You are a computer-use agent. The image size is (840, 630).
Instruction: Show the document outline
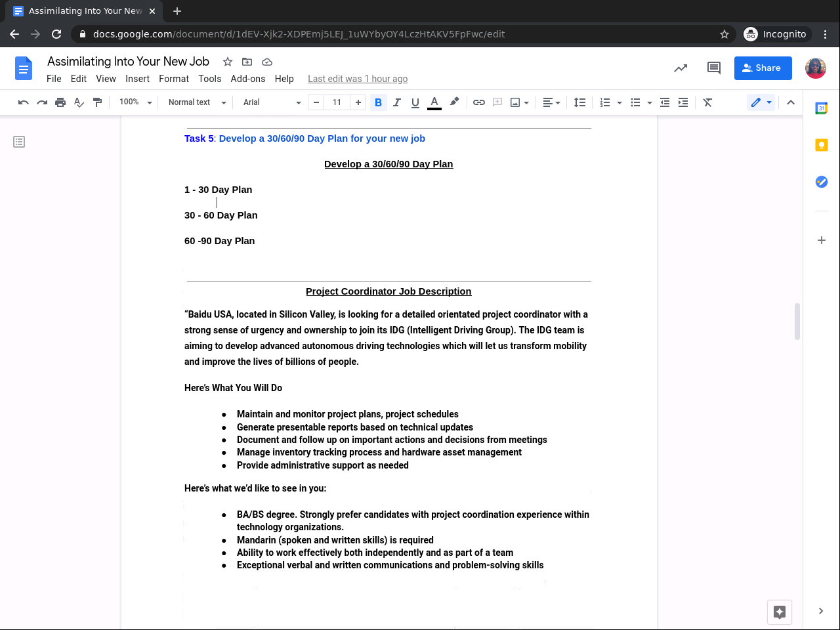tap(19, 142)
